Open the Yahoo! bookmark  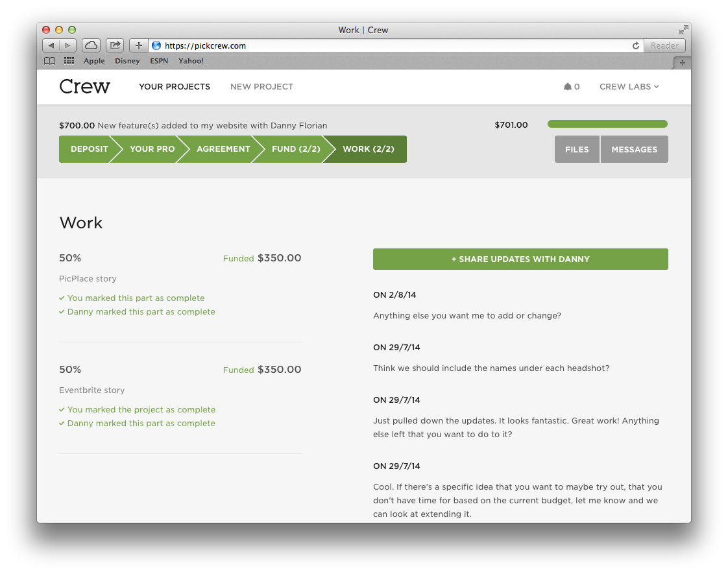tap(191, 61)
